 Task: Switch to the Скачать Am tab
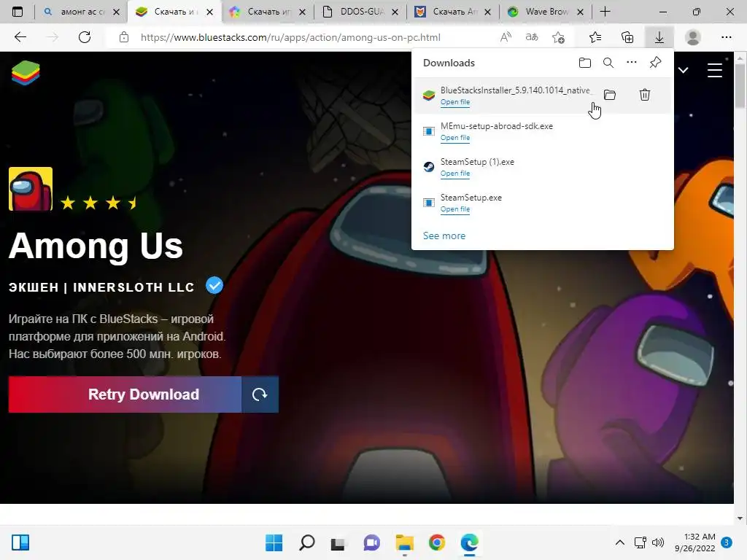[454, 12]
